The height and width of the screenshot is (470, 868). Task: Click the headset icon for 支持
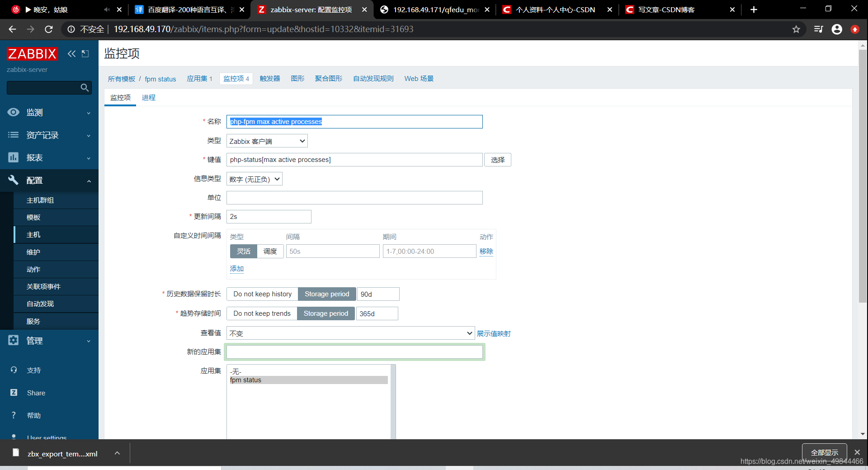[14, 370]
